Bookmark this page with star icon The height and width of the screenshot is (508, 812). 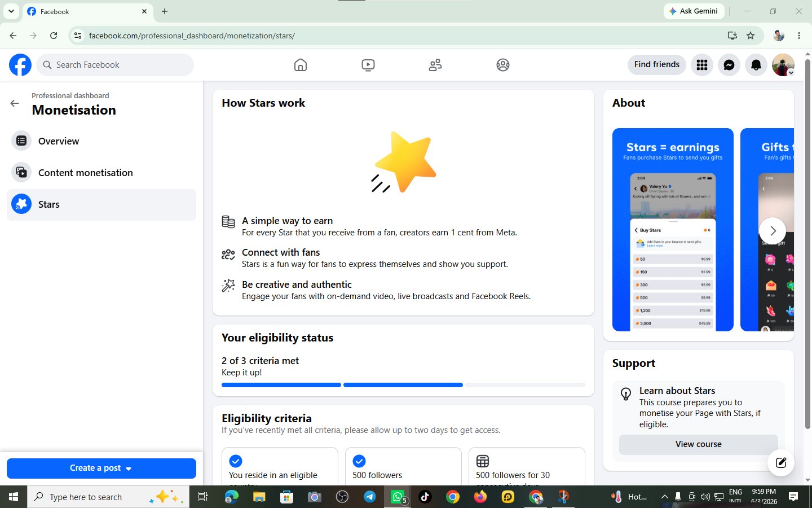[x=751, y=36]
